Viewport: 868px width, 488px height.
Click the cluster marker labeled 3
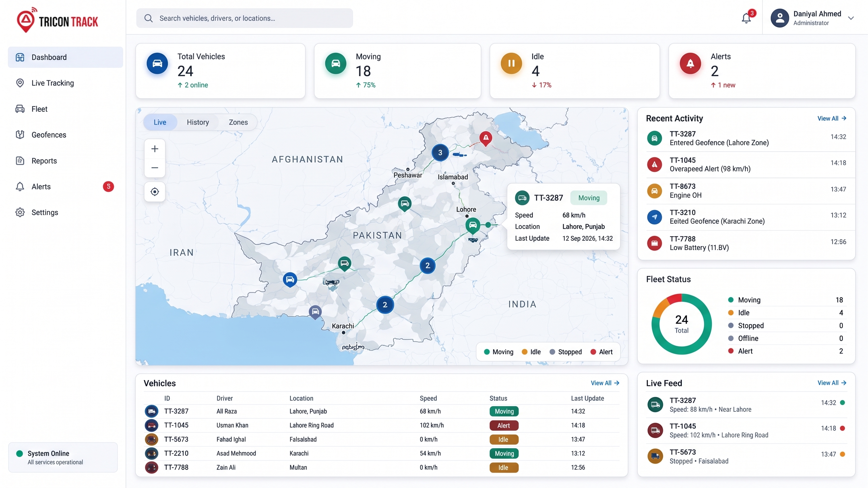coord(440,152)
